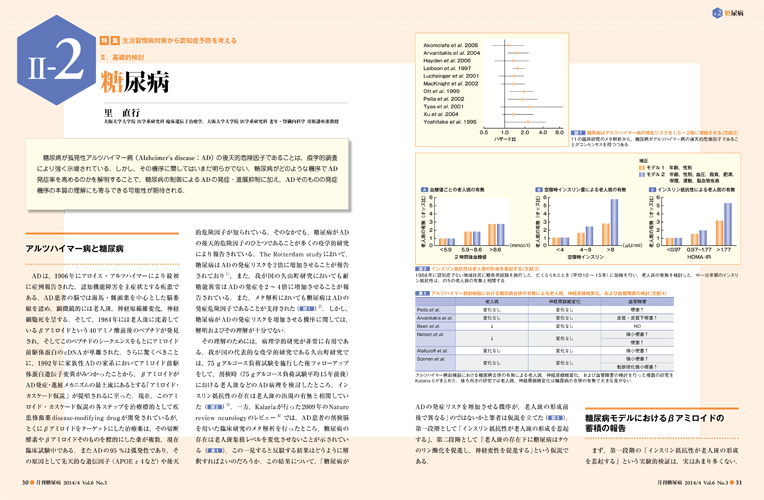
Task: Click the 神経原線維変化 table column header
Action: [x=564, y=302]
